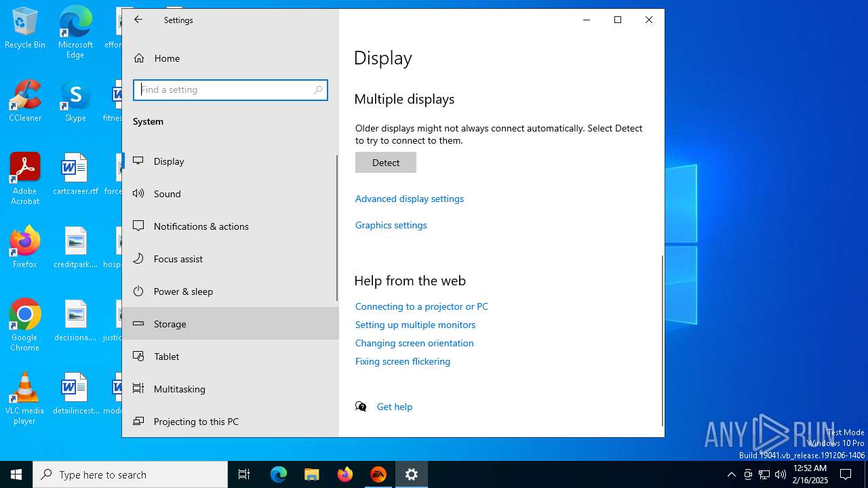Select the Skype desktop shortcut
The image size is (868, 488).
pos(75,102)
